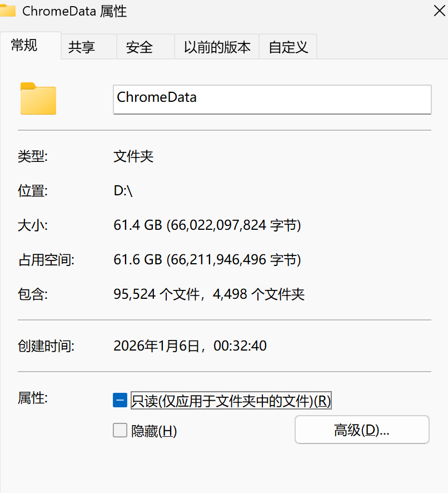Click the small folder icon in title bar
This screenshot has width=448, height=493.
tap(7, 11)
